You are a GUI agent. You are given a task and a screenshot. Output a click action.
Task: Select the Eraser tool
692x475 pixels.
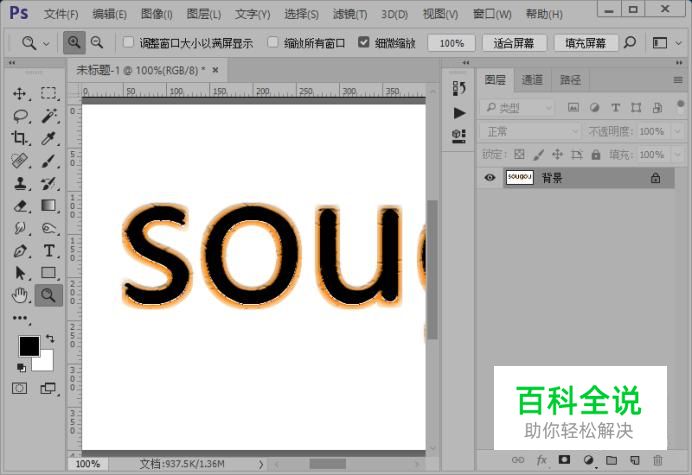pos(20,206)
